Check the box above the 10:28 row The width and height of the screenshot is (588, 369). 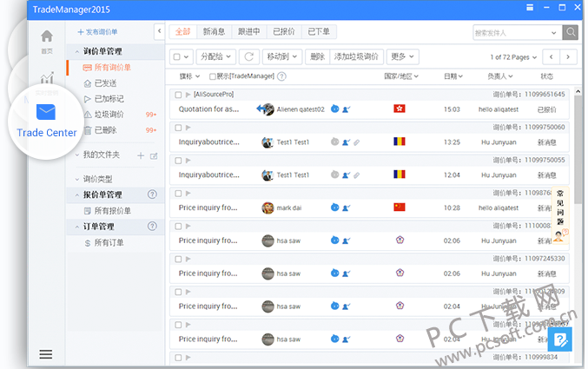[178, 194]
